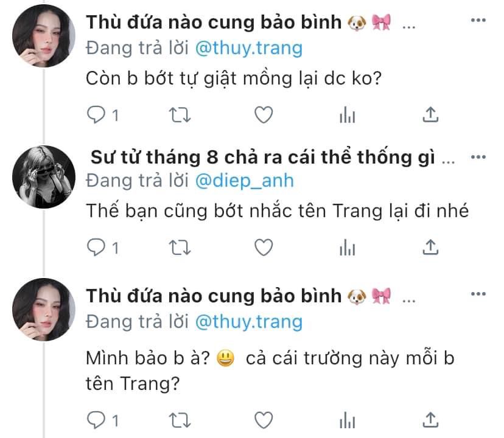The width and height of the screenshot is (504, 438).
Task: View analytics of the last tweet
Action: tap(348, 420)
